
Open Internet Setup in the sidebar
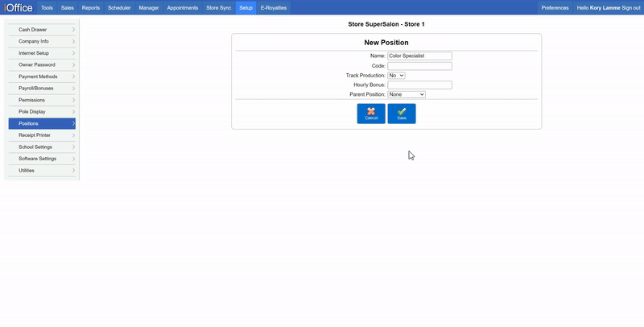tap(42, 53)
